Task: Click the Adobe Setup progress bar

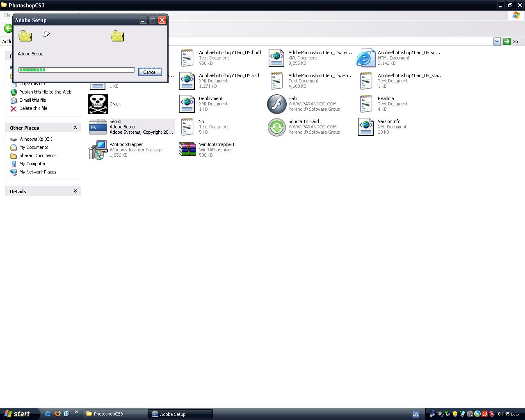Action: pos(76,70)
